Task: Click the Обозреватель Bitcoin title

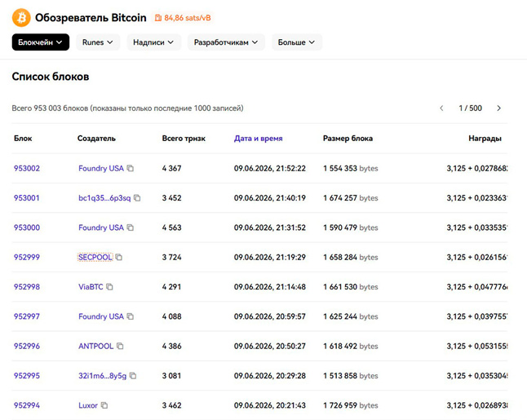Action: [x=91, y=17]
